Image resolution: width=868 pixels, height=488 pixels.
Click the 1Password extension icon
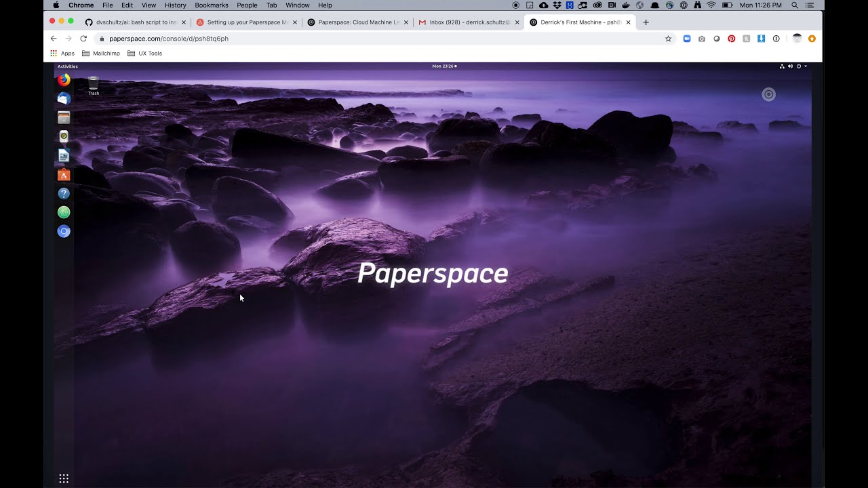click(x=776, y=39)
